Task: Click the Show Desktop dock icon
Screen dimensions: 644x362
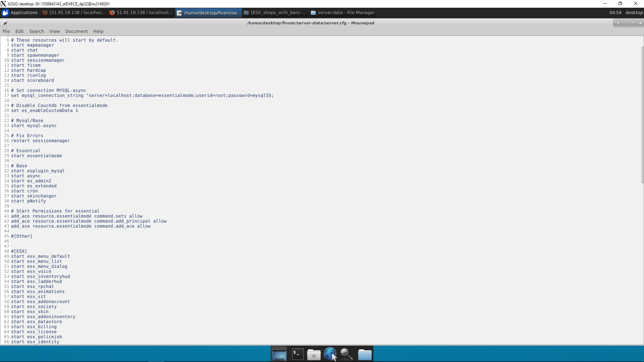Action: click(279, 354)
